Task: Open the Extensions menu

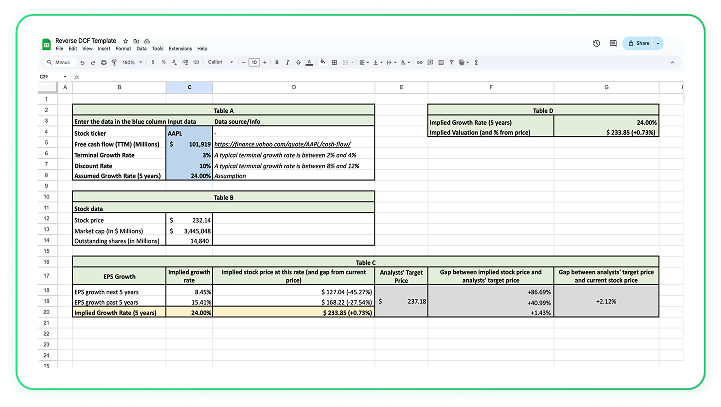Action: coord(180,48)
